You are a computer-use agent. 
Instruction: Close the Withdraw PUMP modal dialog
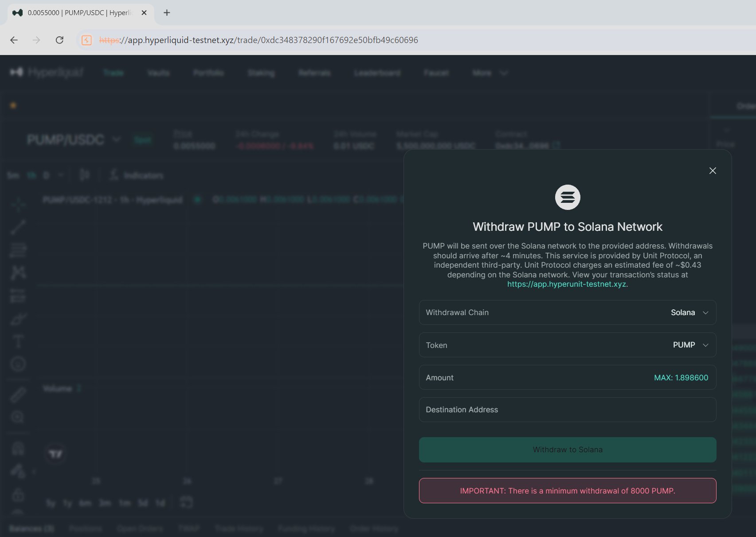pyautogui.click(x=713, y=171)
